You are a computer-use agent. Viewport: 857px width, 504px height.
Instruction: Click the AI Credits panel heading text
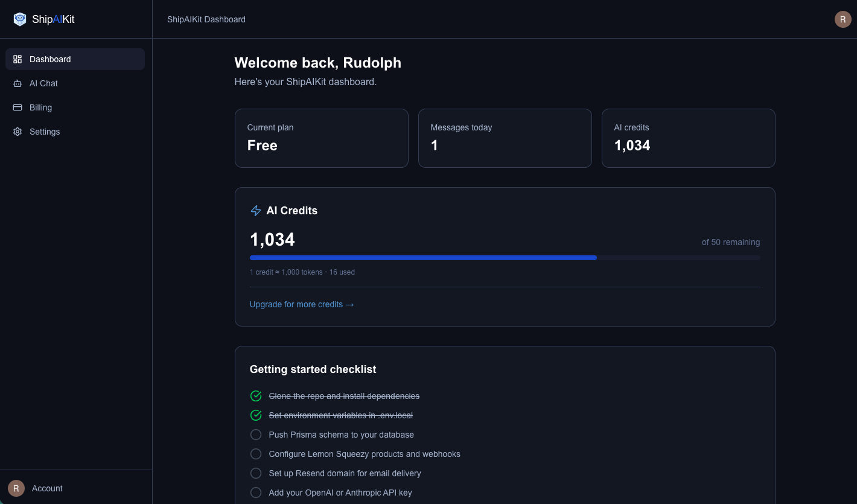pyautogui.click(x=292, y=211)
